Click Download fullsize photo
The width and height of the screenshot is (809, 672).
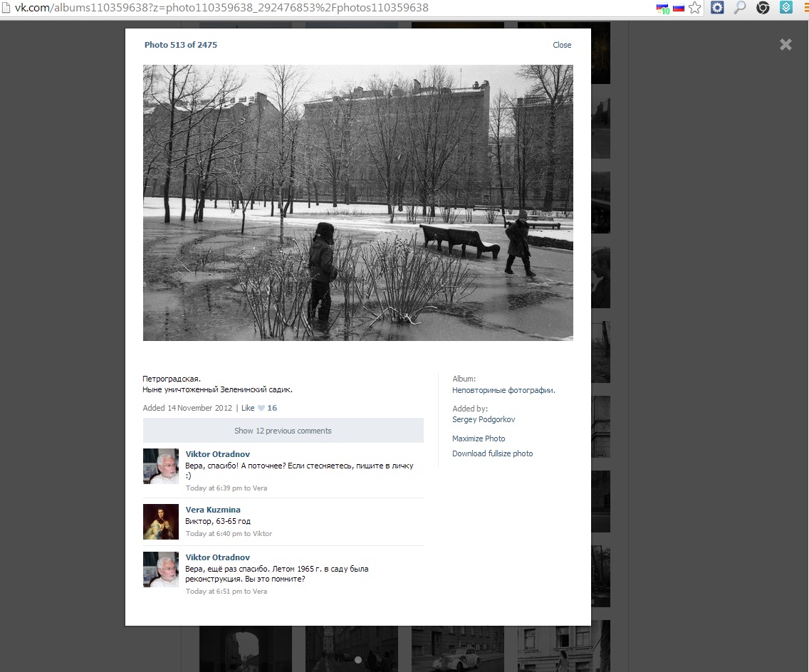tap(492, 453)
